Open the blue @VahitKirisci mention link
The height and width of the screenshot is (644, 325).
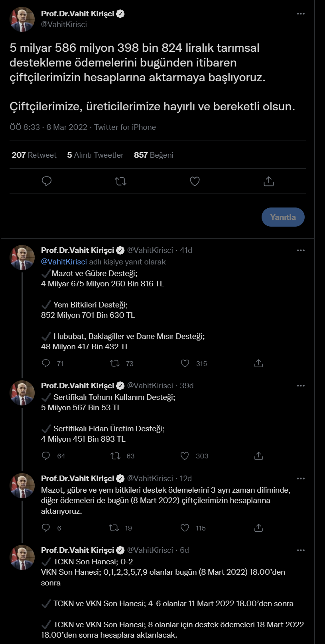coord(64,262)
